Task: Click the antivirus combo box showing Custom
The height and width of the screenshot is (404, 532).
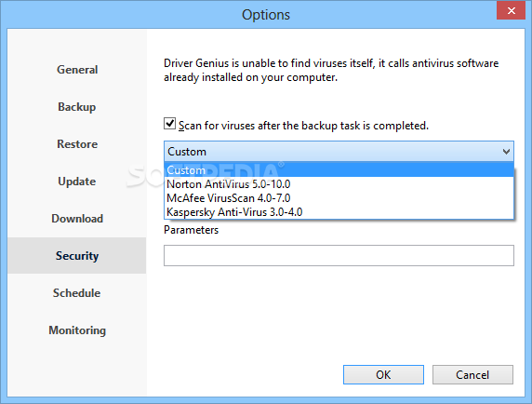Action: coord(339,152)
